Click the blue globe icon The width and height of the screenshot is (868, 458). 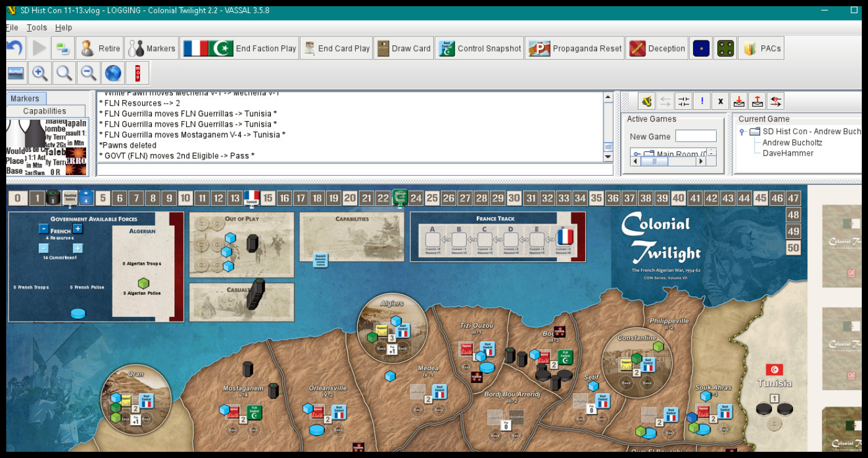click(113, 73)
